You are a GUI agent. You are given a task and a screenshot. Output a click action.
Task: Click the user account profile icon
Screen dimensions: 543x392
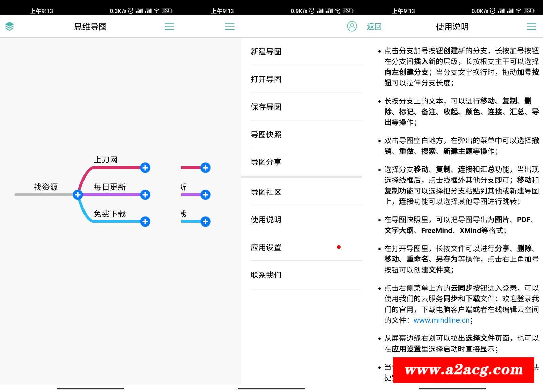pyautogui.click(x=352, y=26)
